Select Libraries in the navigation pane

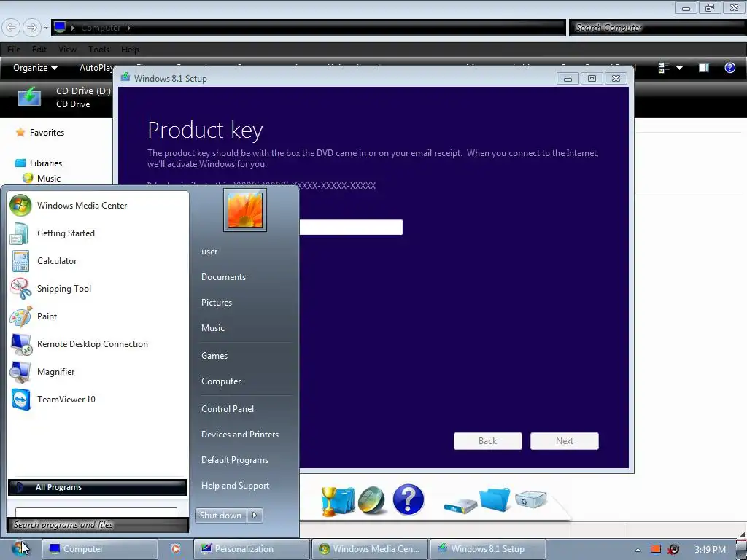pyautogui.click(x=46, y=163)
